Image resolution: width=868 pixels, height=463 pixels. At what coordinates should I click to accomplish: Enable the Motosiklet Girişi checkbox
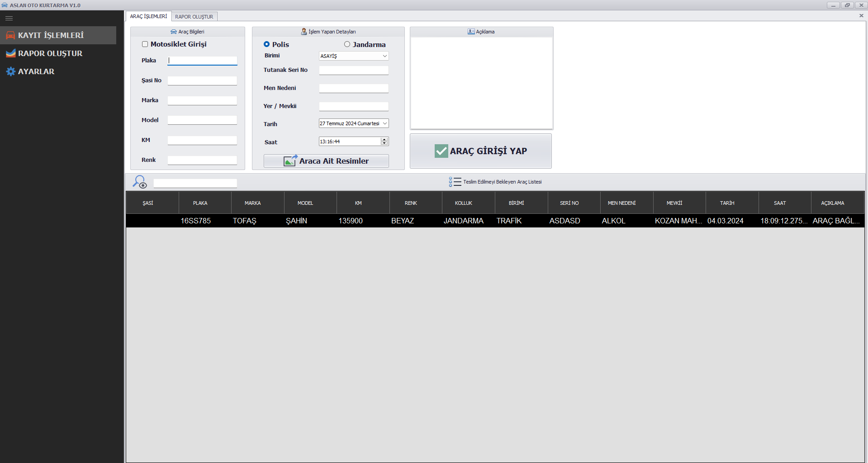click(x=145, y=44)
